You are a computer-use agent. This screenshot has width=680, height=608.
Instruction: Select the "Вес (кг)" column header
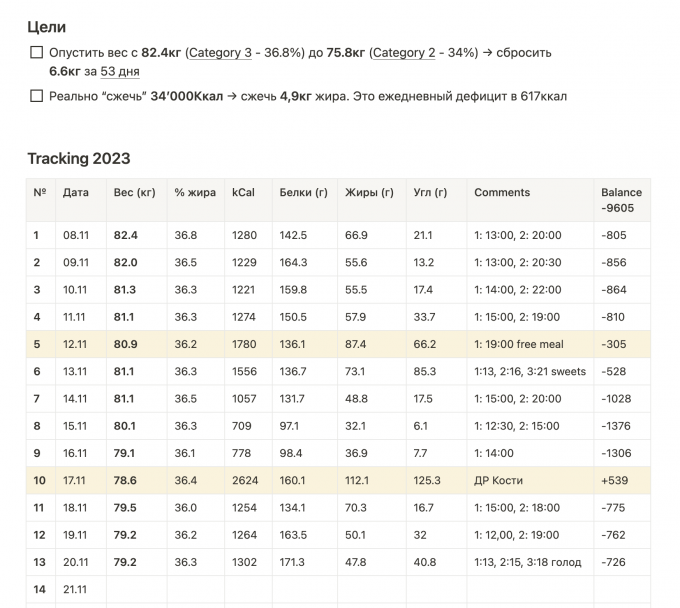coord(134,192)
